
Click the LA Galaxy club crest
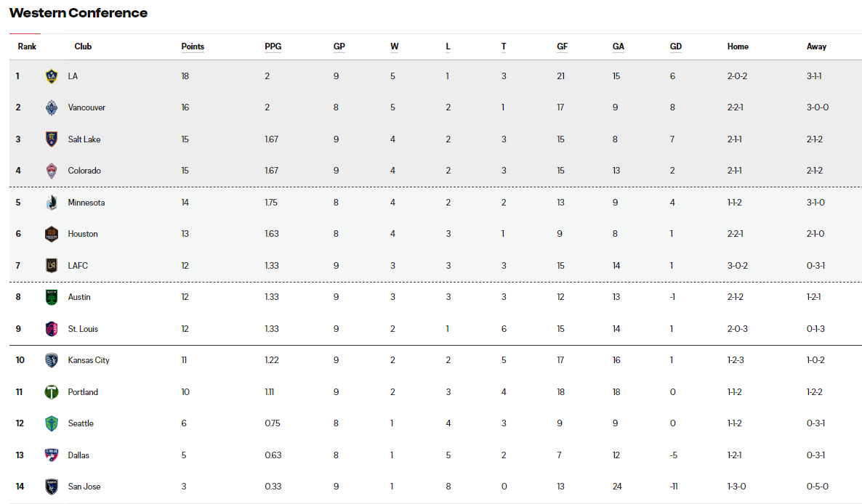[x=51, y=76]
